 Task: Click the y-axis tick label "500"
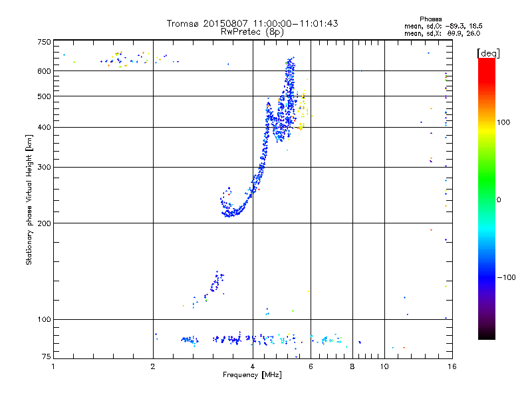tap(44, 96)
